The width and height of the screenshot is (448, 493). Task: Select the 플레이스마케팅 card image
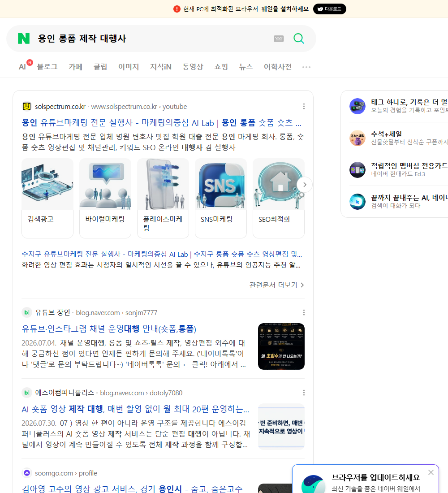point(163,184)
